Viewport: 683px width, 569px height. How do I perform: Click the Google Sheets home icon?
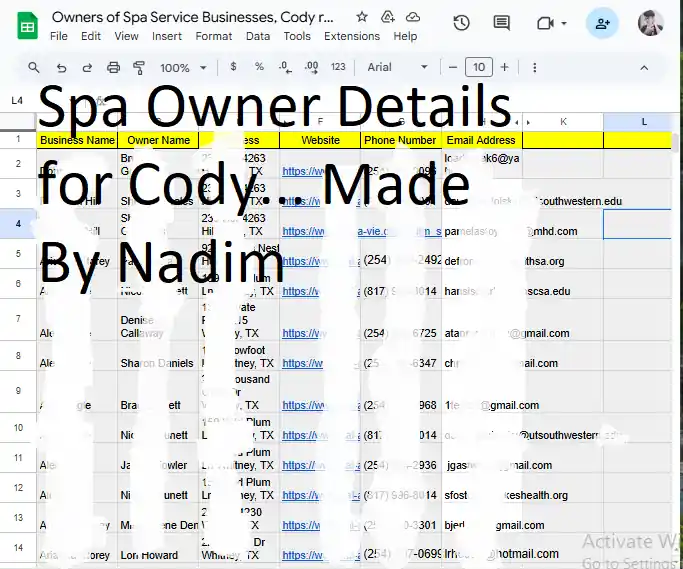click(x=27, y=25)
